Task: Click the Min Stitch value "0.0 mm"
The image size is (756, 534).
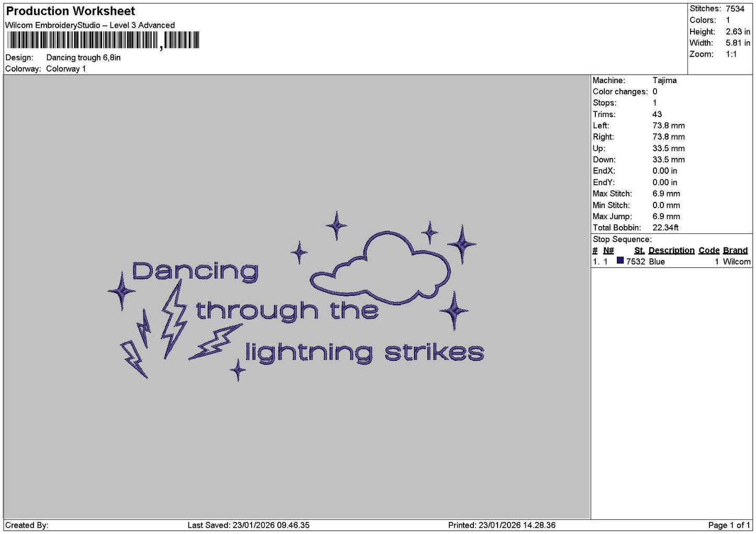Action: coord(666,205)
